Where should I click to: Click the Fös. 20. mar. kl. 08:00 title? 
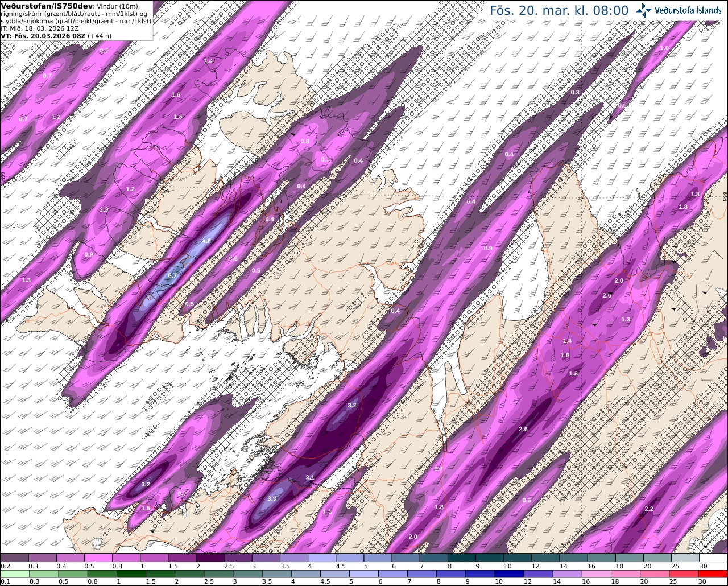pos(559,11)
